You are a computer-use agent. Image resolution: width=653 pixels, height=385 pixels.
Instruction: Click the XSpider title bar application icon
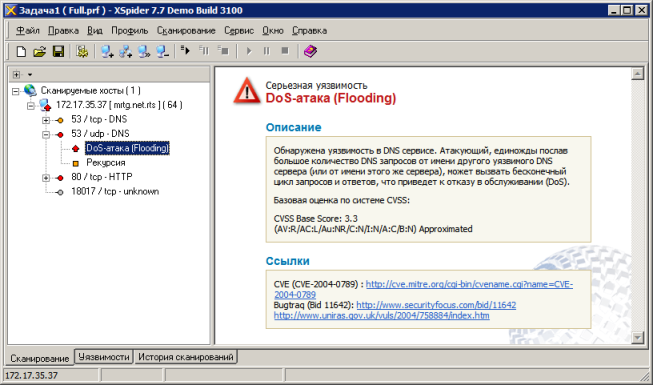click(x=11, y=10)
